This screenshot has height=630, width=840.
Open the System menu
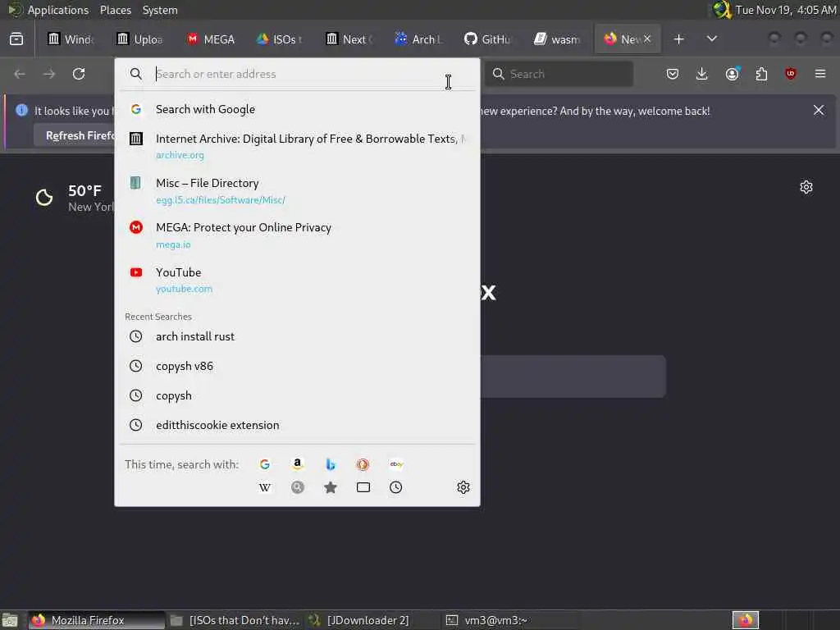pos(160,10)
